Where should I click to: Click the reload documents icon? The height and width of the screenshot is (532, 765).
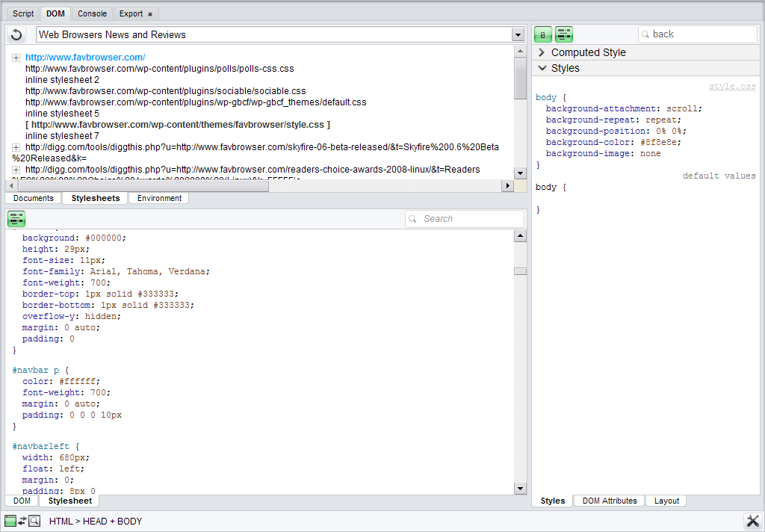pyautogui.click(x=16, y=35)
